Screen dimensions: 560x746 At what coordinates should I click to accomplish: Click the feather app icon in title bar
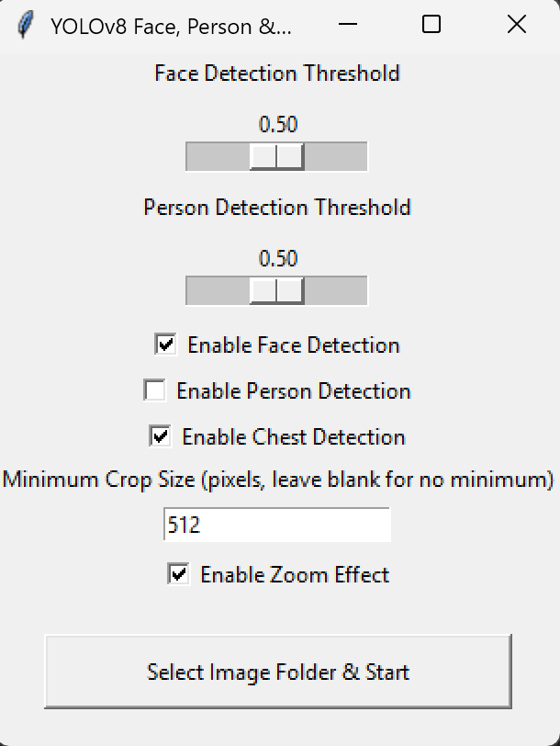point(27,26)
